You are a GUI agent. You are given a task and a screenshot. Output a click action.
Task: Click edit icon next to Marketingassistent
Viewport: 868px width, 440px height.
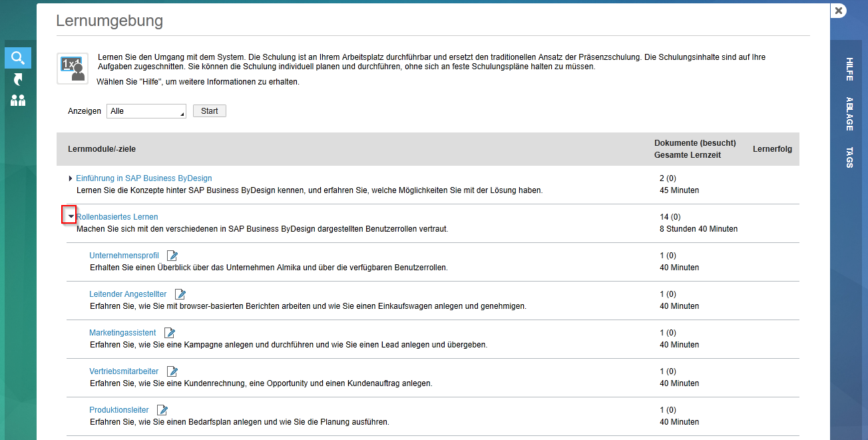(x=170, y=333)
